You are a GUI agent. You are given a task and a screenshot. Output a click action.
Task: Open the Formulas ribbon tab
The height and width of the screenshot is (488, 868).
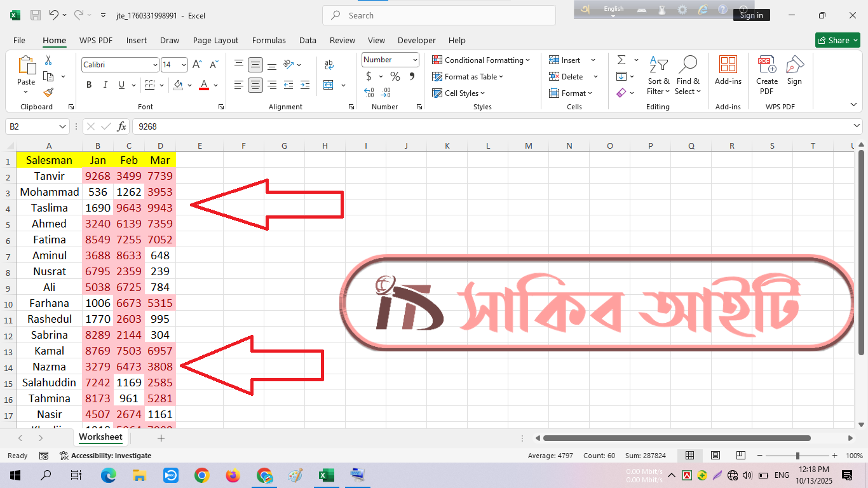[x=269, y=40]
